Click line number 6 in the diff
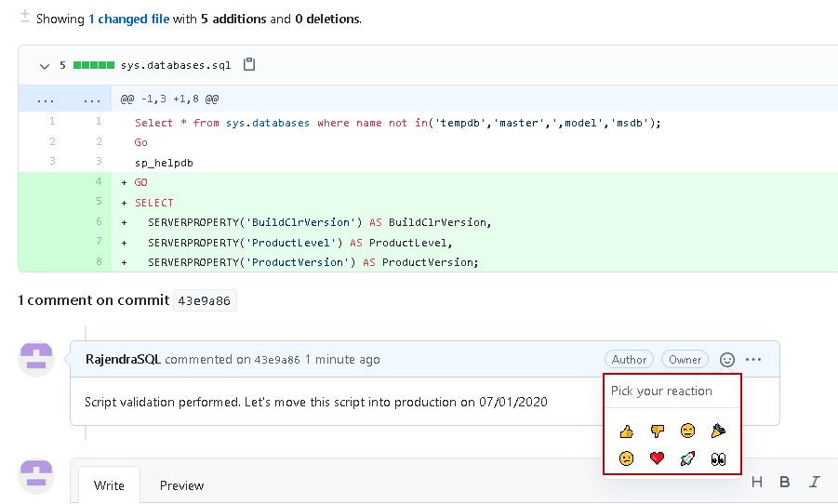The image size is (838, 504). click(x=98, y=222)
